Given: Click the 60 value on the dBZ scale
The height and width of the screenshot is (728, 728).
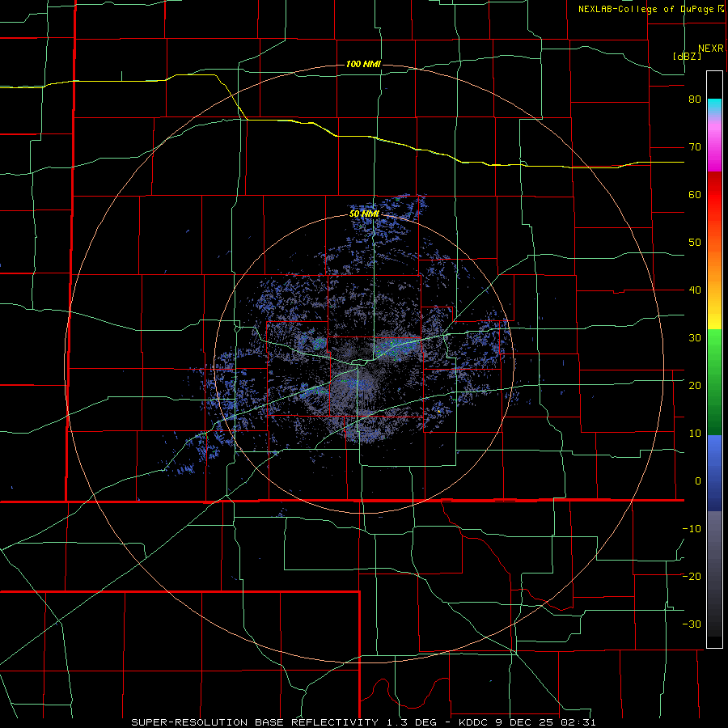Looking at the screenshot, I should coord(695,194).
